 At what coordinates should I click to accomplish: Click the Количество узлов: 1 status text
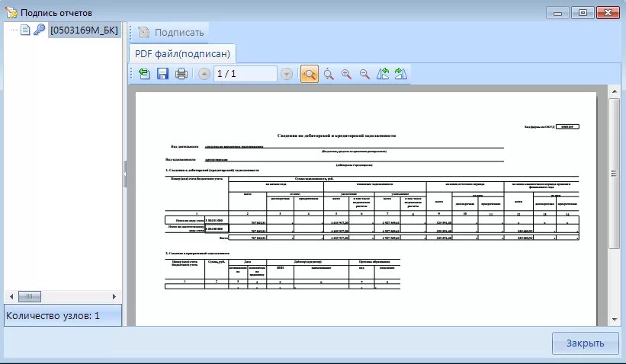point(53,316)
